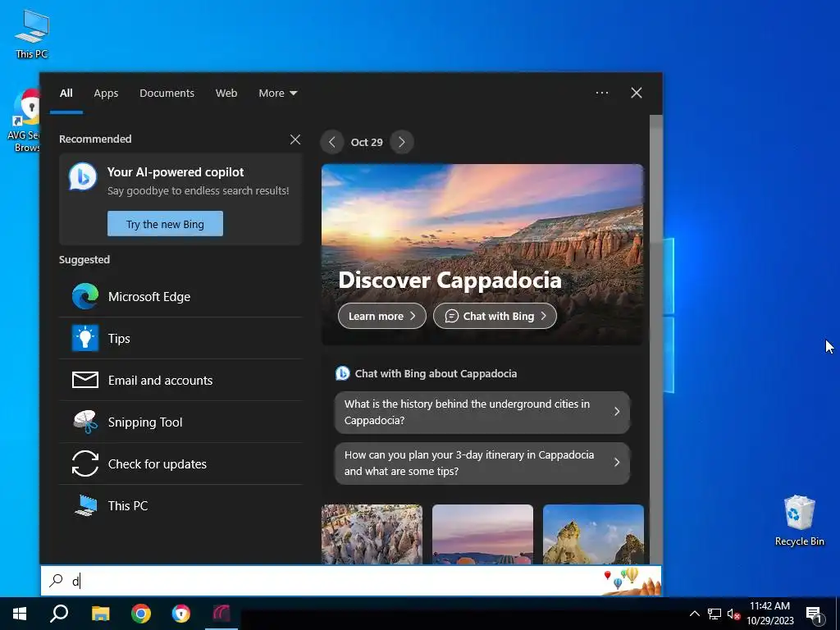
Task: Click the taskbar Search icon
Action: coord(59,614)
